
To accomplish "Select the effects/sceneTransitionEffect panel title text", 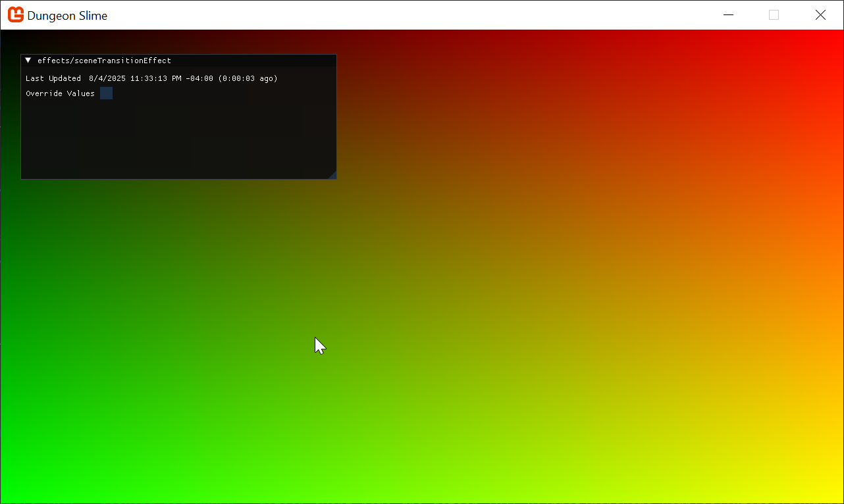I will click(104, 61).
